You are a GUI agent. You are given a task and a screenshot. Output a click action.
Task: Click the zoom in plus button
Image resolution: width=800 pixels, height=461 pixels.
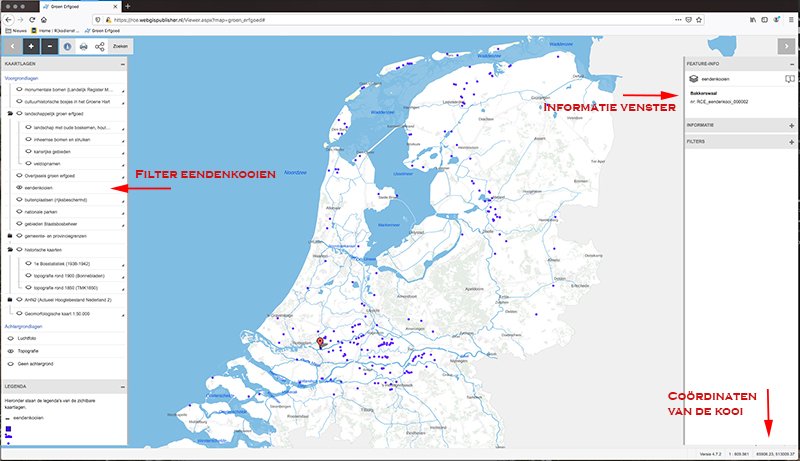point(31,46)
